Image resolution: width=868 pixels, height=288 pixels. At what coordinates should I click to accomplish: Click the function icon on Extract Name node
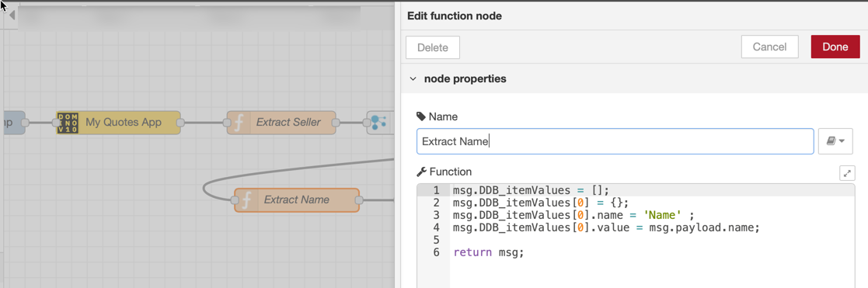click(x=246, y=200)
